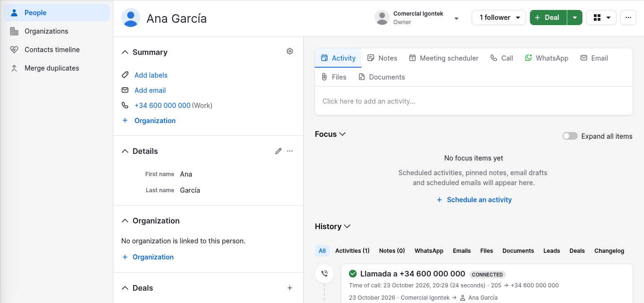Click the Last name value García
Screen dimensions: 644x303
(190, 190)
